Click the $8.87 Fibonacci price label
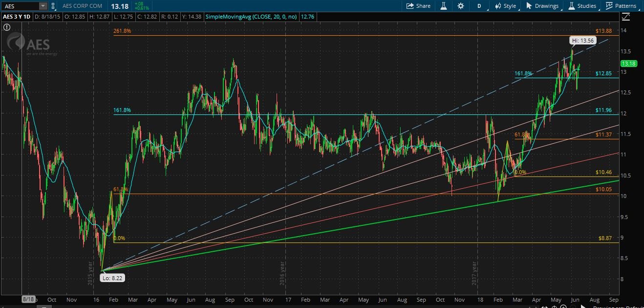This screenshot has width=644, height=308. [x=605, y=238]
